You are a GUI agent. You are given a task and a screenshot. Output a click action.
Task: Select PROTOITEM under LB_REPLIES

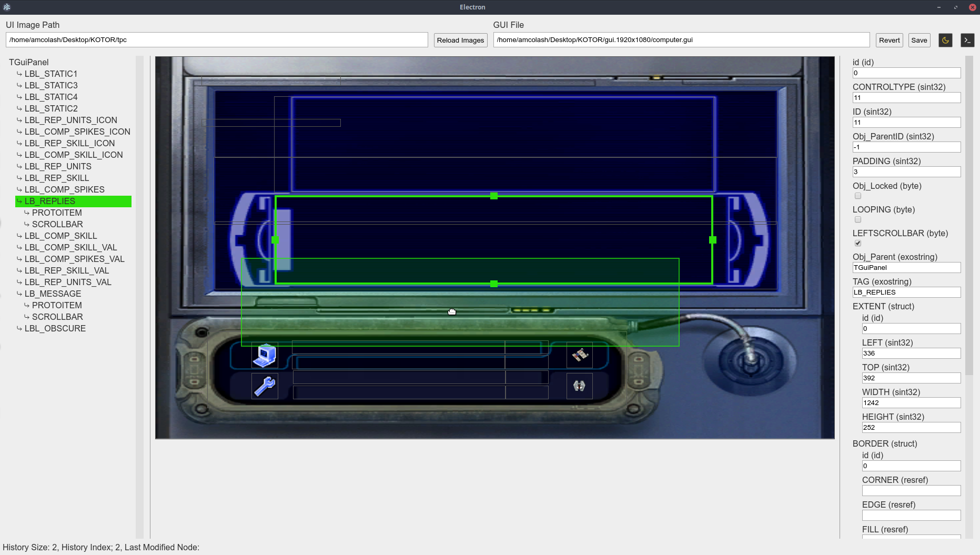[x=57, y=213]
